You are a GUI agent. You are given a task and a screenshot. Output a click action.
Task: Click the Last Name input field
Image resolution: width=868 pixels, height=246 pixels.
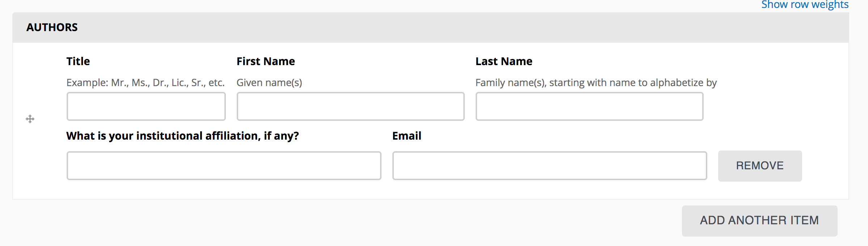coord(589,106)
